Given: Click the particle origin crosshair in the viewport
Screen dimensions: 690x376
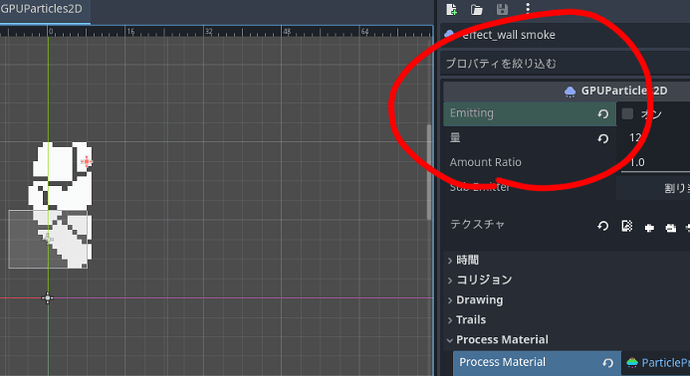Looking at the screenshot, I should pos(48,298).
